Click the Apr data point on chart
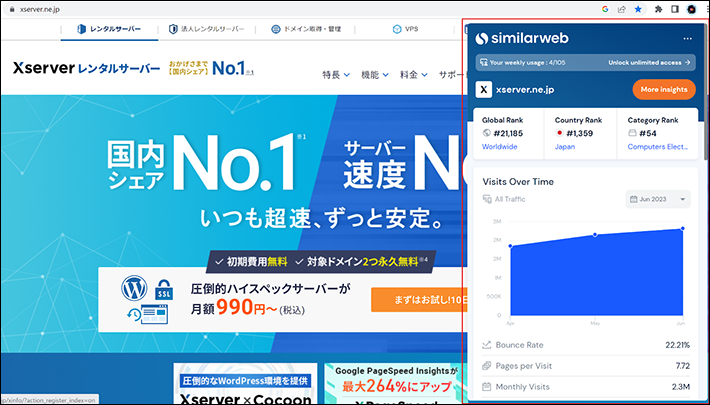The width and height of the screenshot is (710, 405). tap(510, 246)
